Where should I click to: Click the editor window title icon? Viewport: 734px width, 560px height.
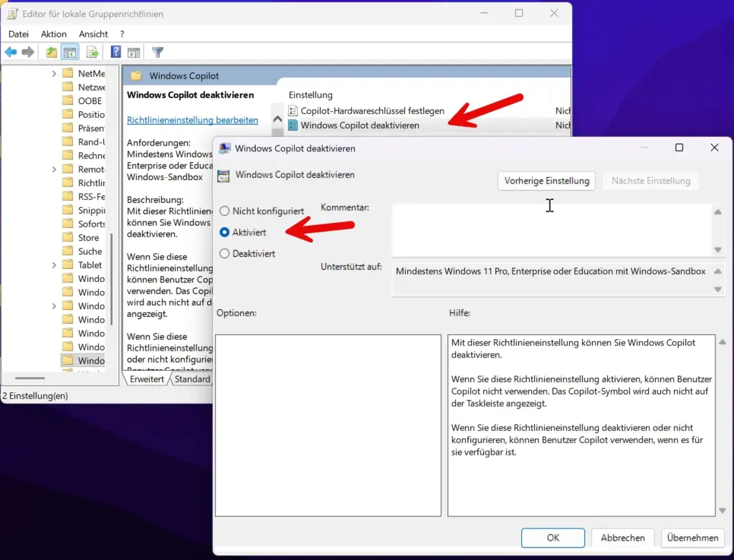tap(13, 14)
